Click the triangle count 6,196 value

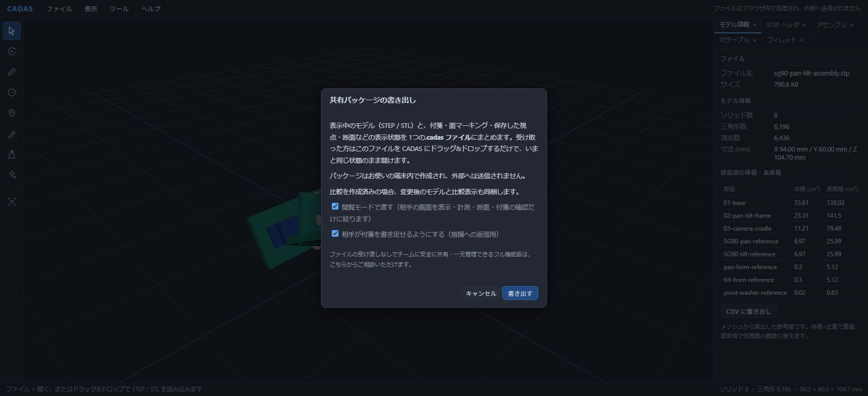point(782,127)
